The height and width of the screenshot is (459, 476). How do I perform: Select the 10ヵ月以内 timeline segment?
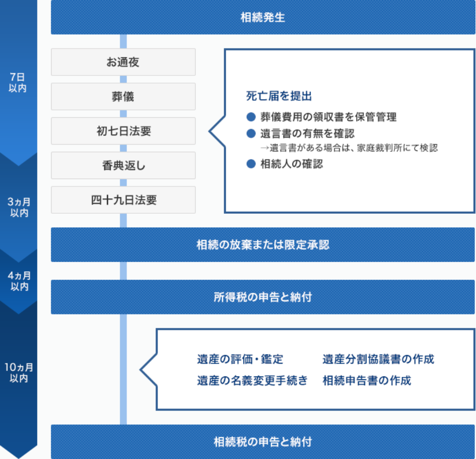tap(18, 372)
